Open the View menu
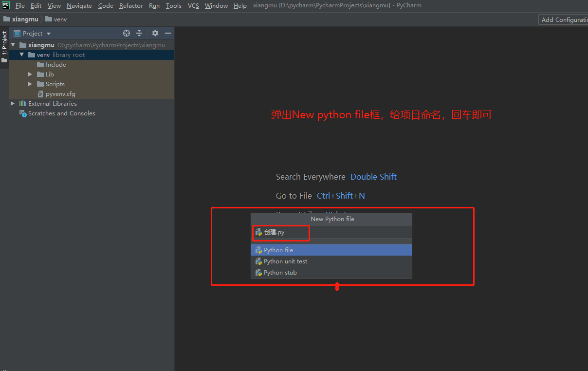 [54, 6]
